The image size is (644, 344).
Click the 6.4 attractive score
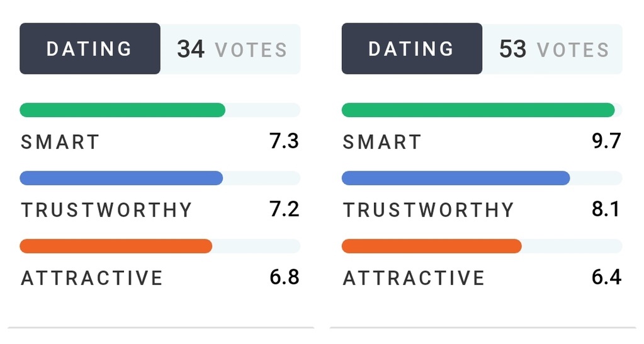pos(606,277)
